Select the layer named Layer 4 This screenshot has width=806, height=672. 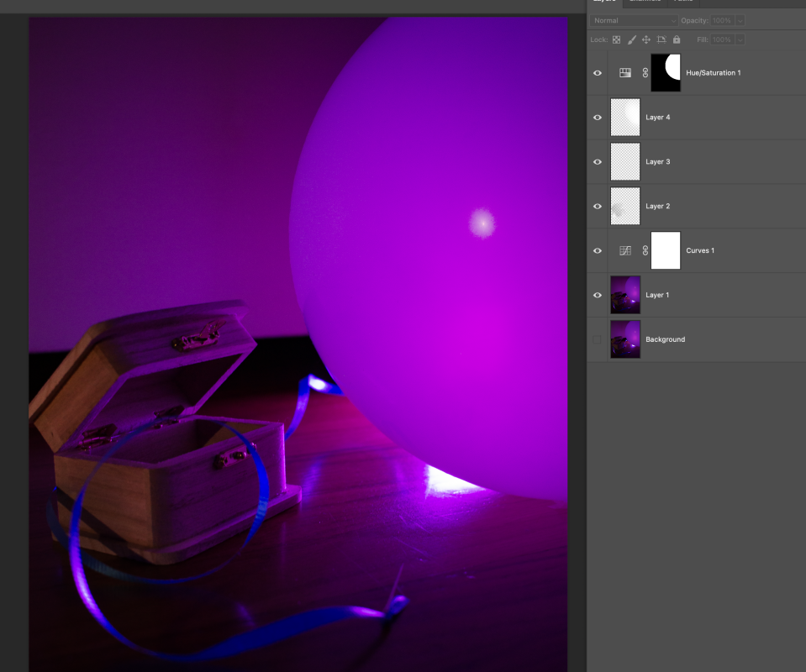click(657, 117)
